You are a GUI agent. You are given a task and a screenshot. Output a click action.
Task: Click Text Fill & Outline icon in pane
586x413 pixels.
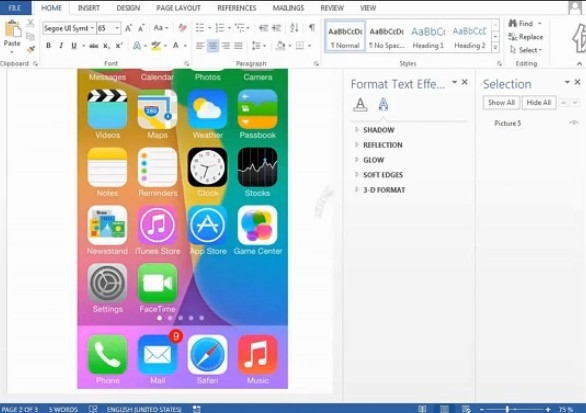360,105
